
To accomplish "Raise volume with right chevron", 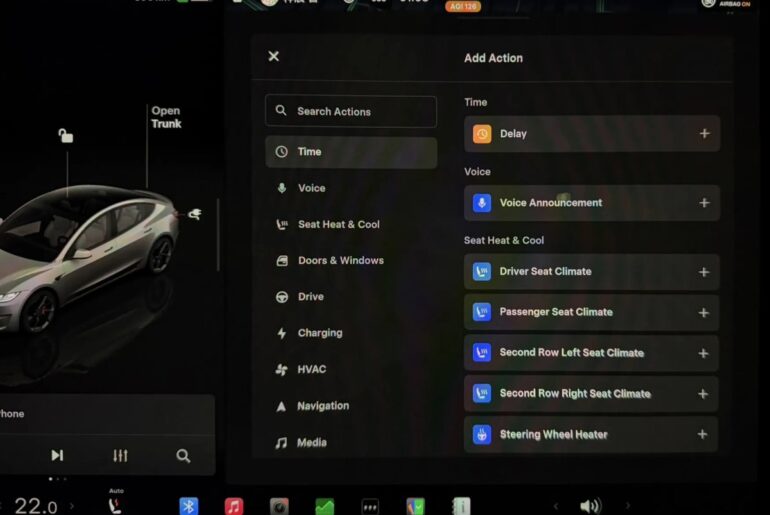I will (628, 506).
